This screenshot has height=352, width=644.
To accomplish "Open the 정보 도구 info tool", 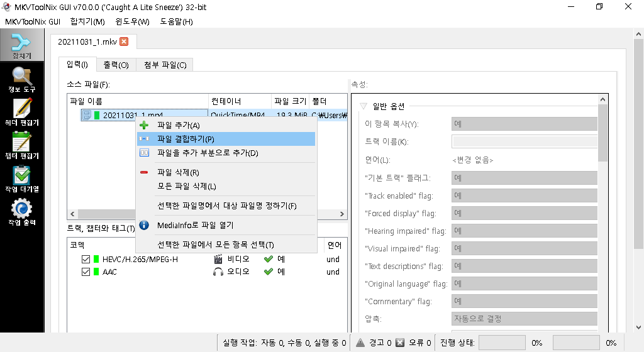I will pos(22,79).
